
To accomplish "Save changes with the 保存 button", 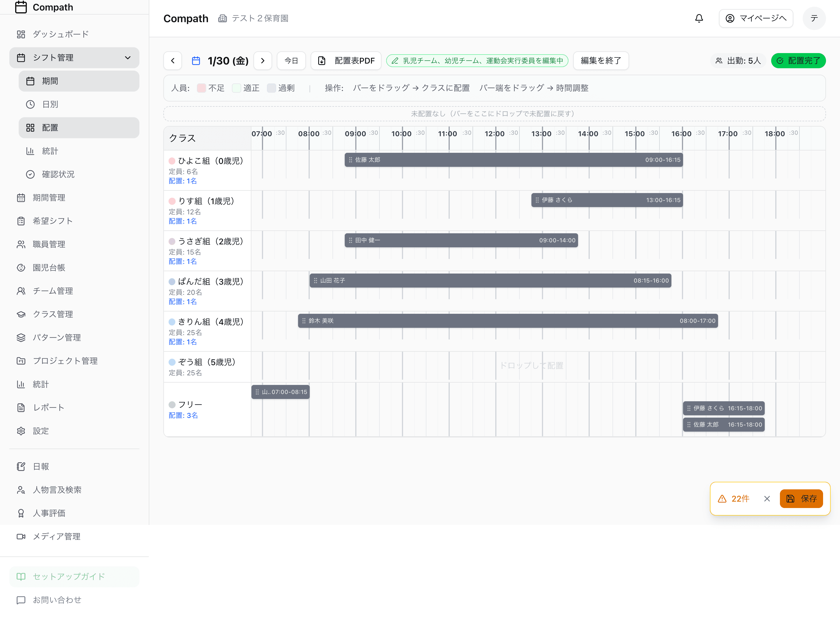I will tap(801, 498).
